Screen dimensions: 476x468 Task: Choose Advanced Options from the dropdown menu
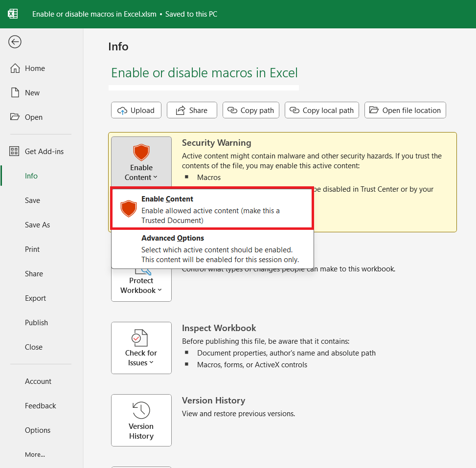click(x=212, y=249)
